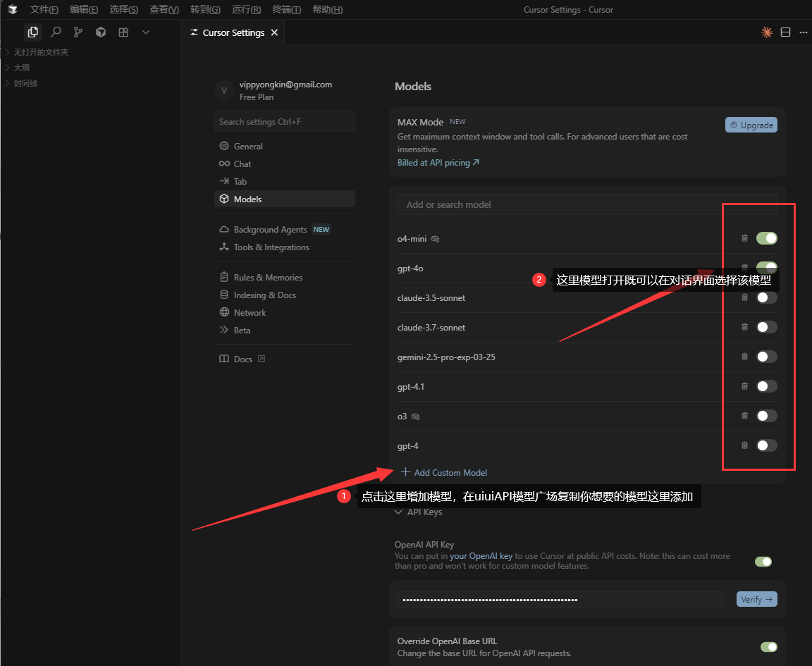Click the masked OpenAI API key field
This screenshot has height=666, width=812.
point(559,600)
